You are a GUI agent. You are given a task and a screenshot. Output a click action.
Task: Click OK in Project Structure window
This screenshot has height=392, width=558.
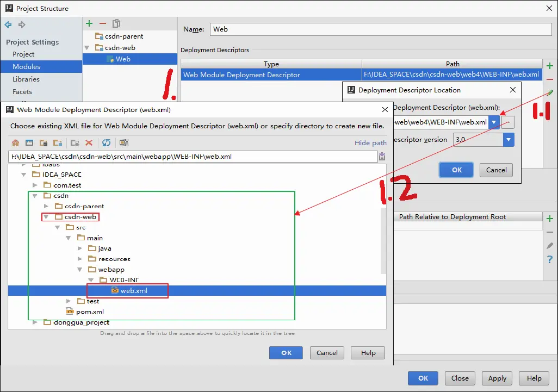[423, 378]
